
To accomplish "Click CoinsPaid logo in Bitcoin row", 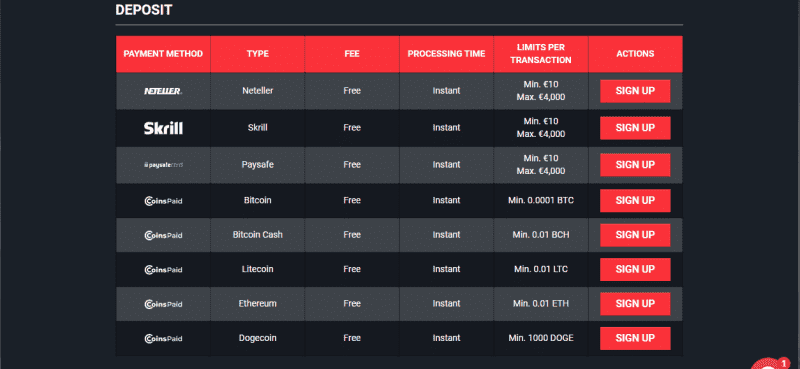I will click(163, 201).
